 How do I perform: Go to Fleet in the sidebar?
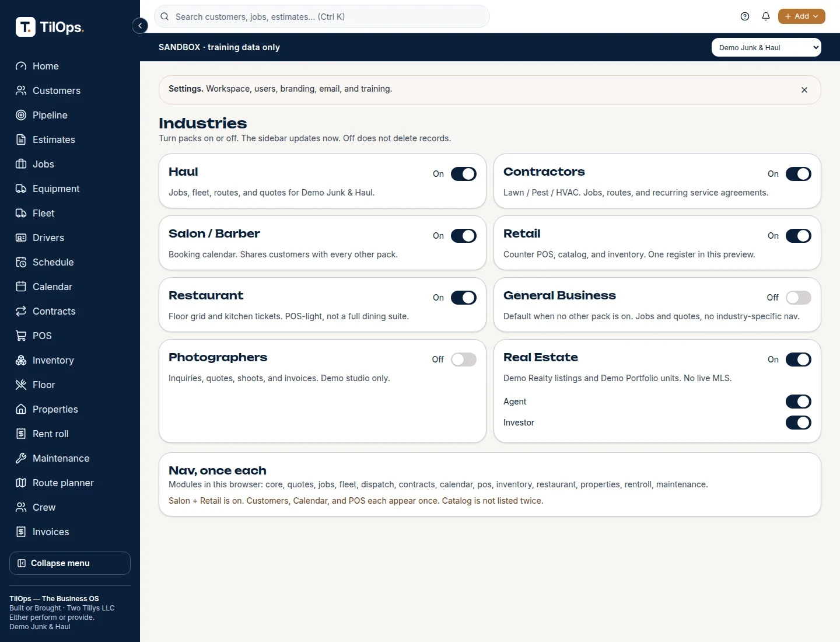tap(70, 213)
